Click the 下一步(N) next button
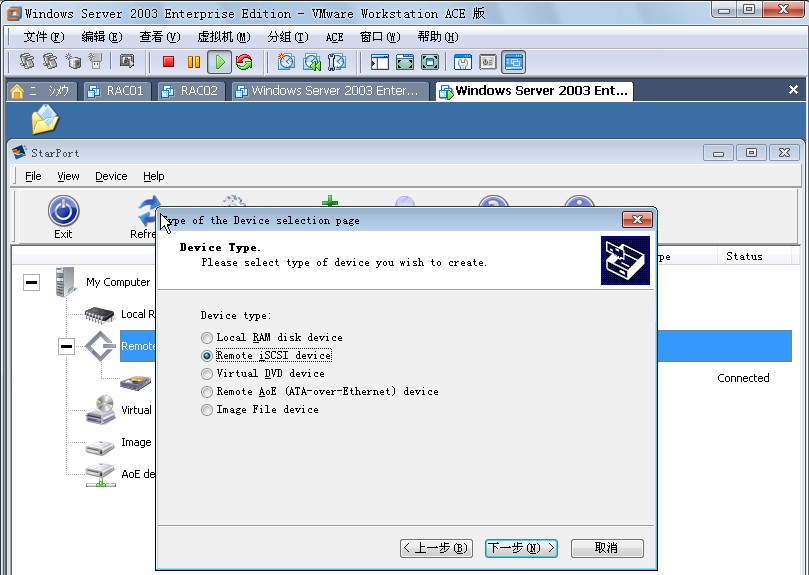 pyautogui.click(x=522, y=548)
